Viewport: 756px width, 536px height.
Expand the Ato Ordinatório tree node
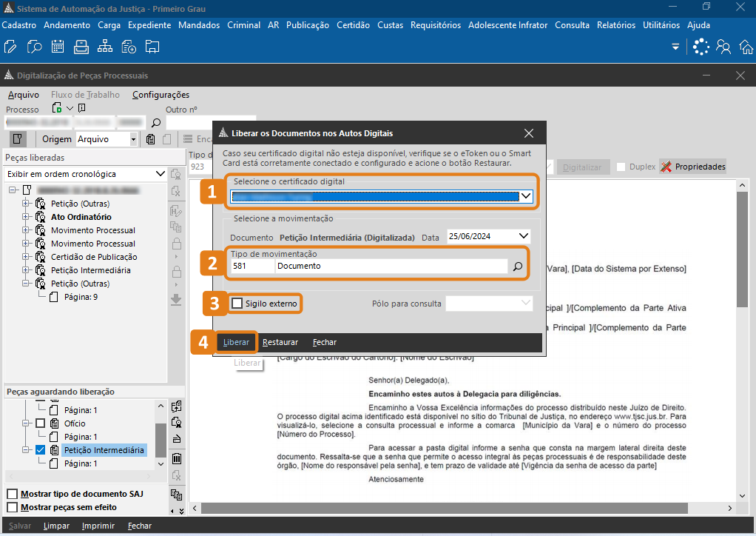(26, 217)
